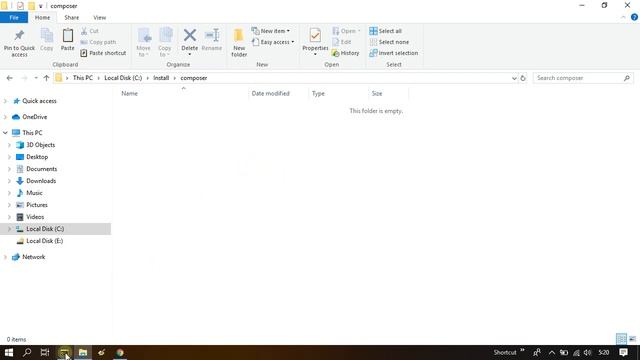Expand Quick access in navigation pane

tap(5, 101)
